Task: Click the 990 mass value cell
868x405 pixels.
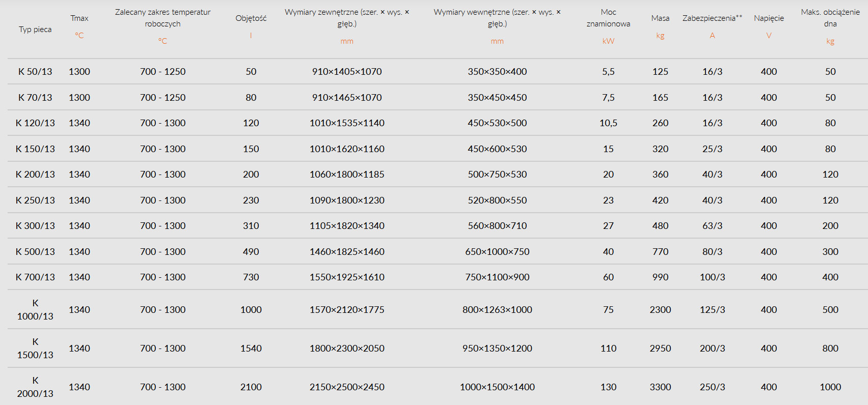Action: point(660,277)
